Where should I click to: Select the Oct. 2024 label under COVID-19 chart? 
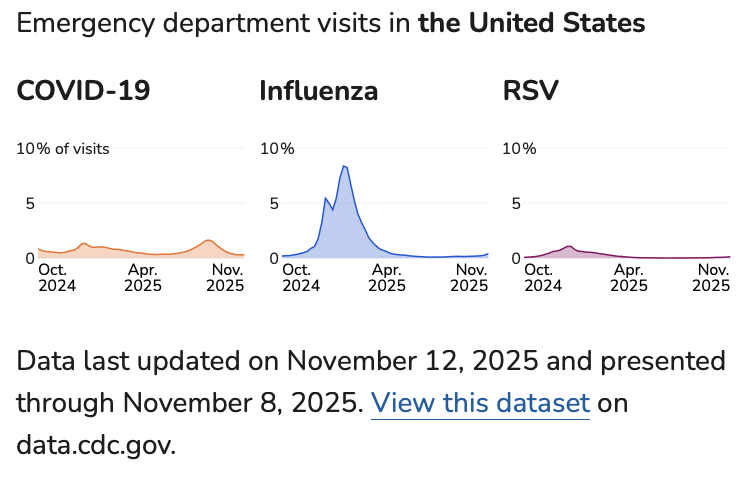pos(52,277)
